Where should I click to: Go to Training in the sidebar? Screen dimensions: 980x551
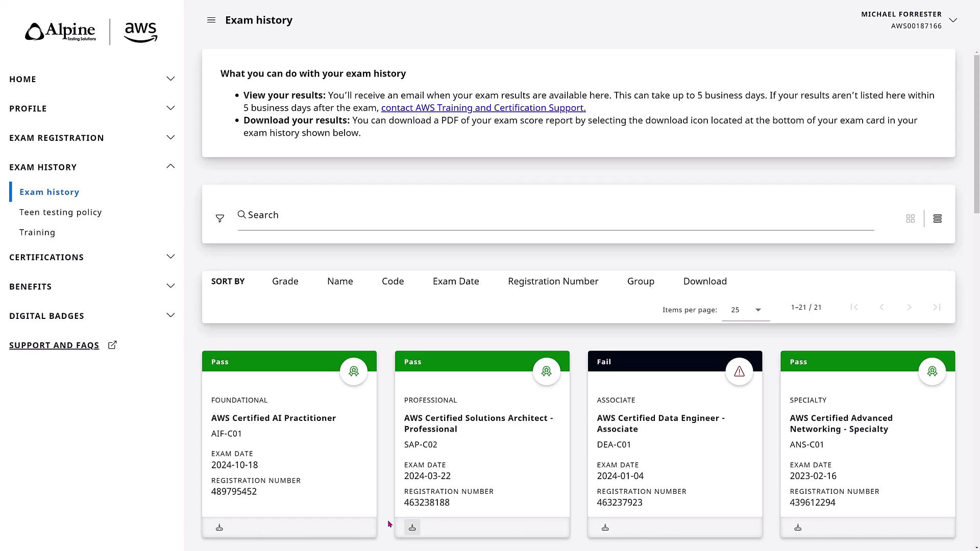(x=37, y=232)
